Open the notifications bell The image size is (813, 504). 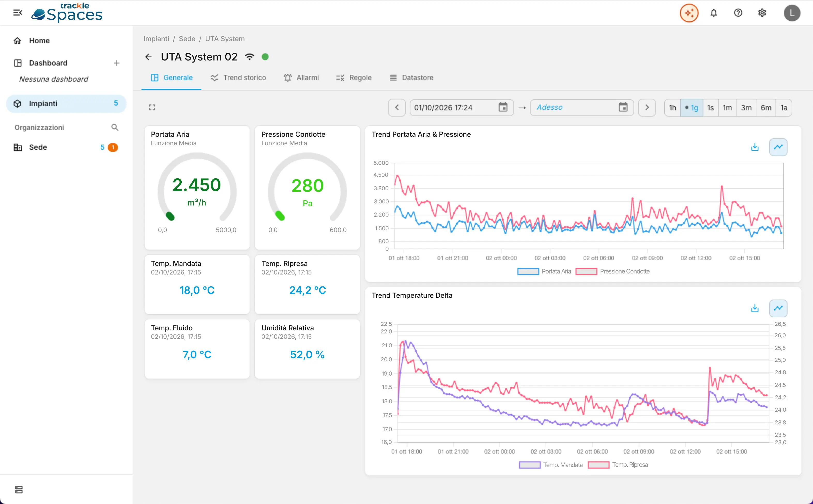(x=713, y=13)
